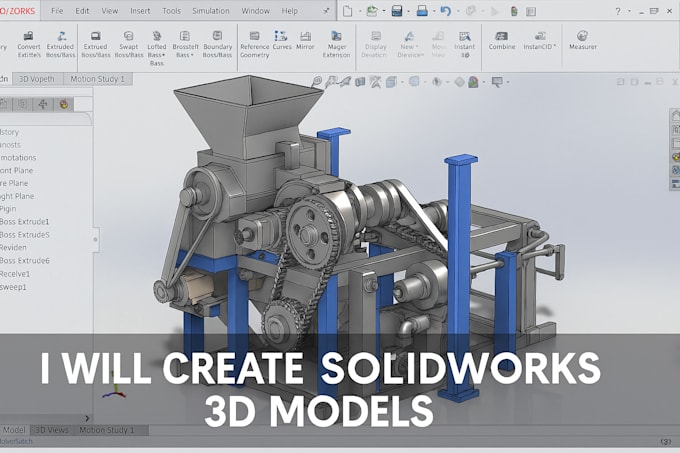The height and width of the screenshot is (453, 680).
Task: Switch to the top Motion Study 1 tab
Action: coord(98,79)
